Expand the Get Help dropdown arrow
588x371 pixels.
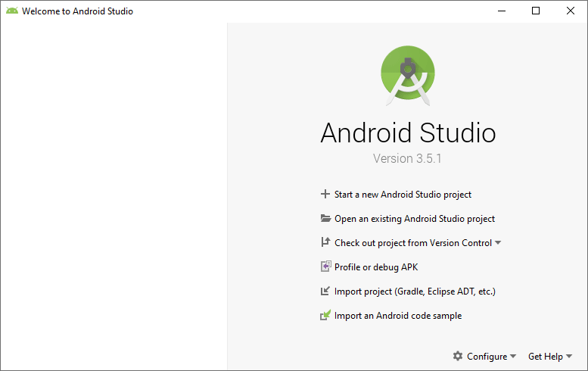[569, 357]
